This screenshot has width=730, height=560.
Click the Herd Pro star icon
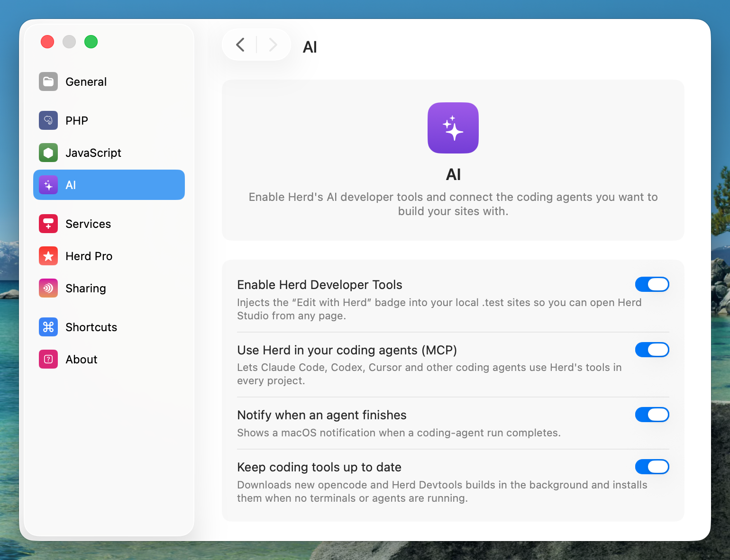tap(48, 256)
